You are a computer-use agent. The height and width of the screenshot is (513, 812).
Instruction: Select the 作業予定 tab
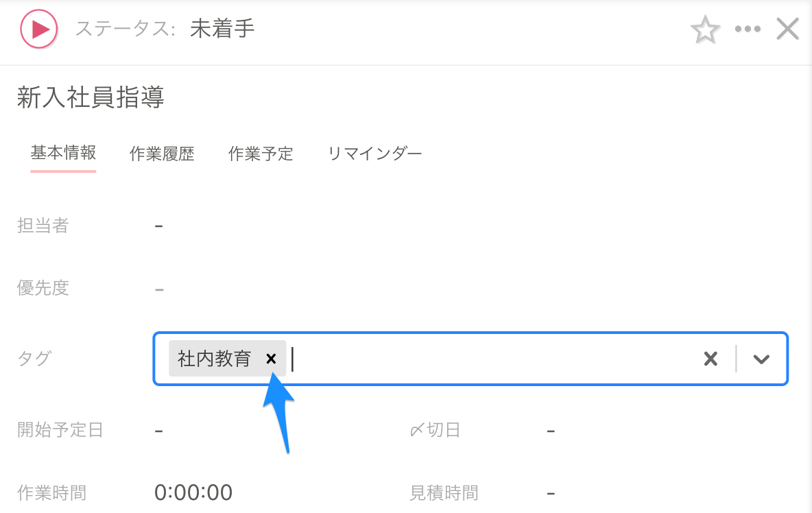(x=261, y=154)
